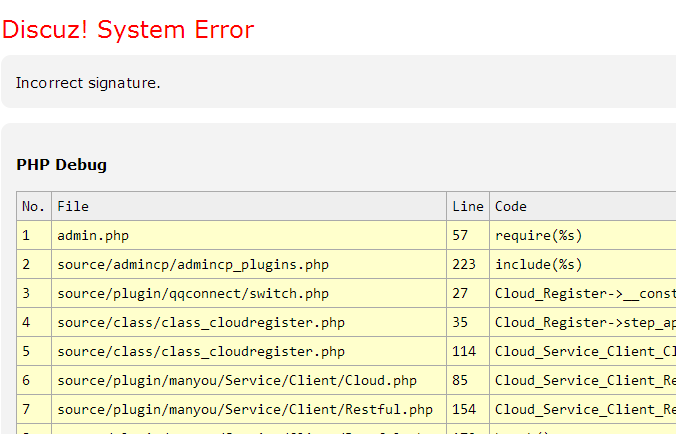Select 'source/plugin/manyou/Service/Client/Cloud.php' cell
The width and height of the screenshot is (676, 434).
coord(249,380)
